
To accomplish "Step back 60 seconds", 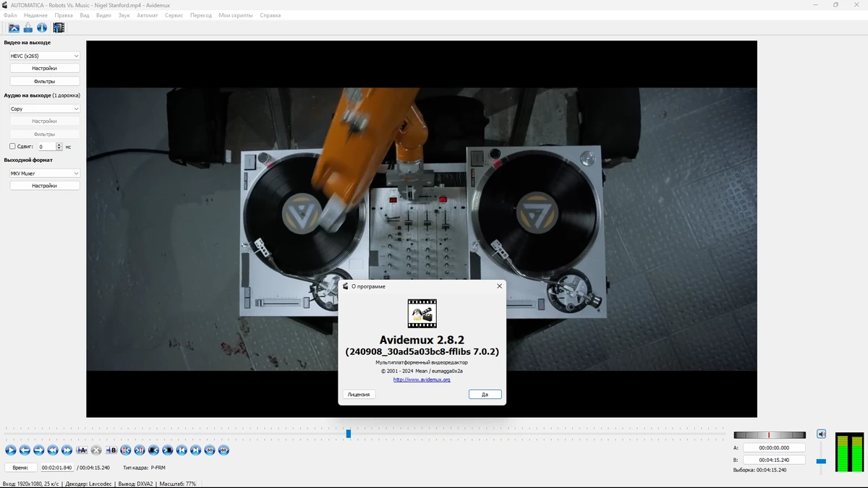I will pos(210,450).
